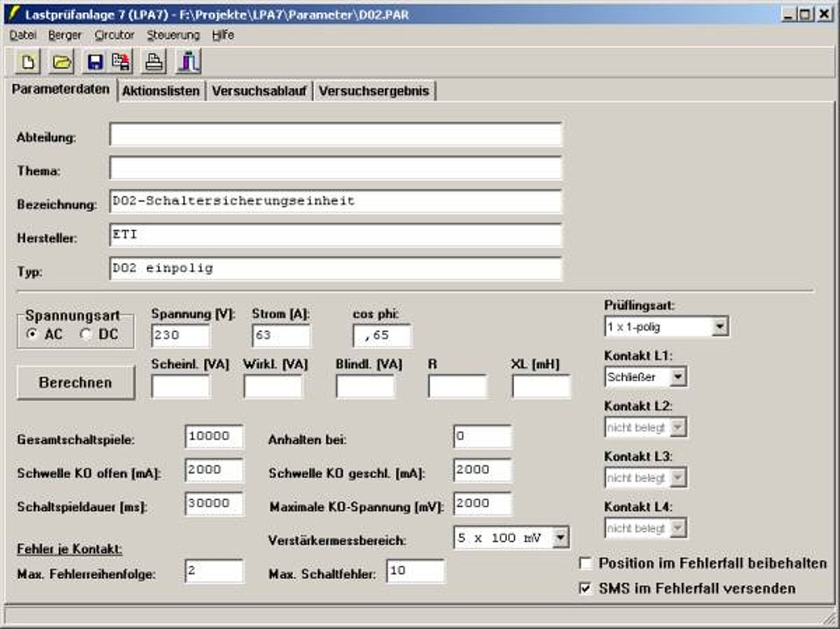Save parameters with the floppy disk icon
840x629 pixels.
coord(95,62)
